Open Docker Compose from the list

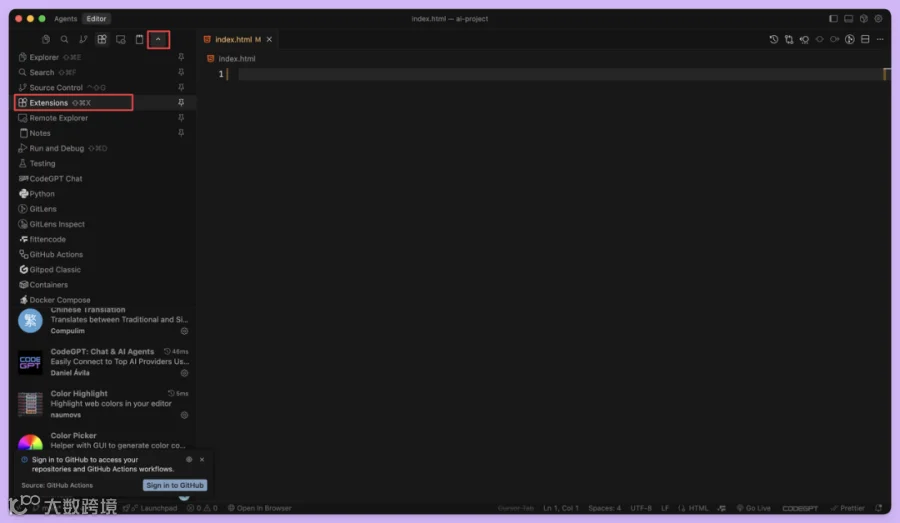point(102,300)
